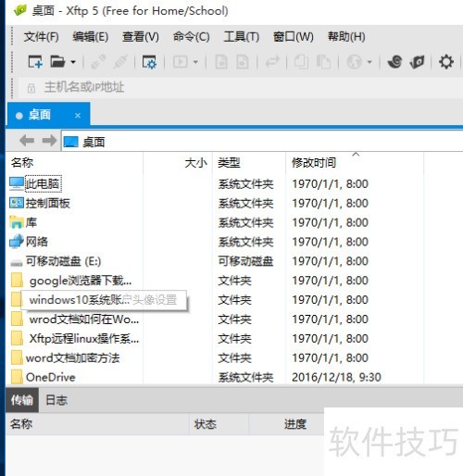
Task: Open the 命令(C) menu
Action: [x=192, y=37]
